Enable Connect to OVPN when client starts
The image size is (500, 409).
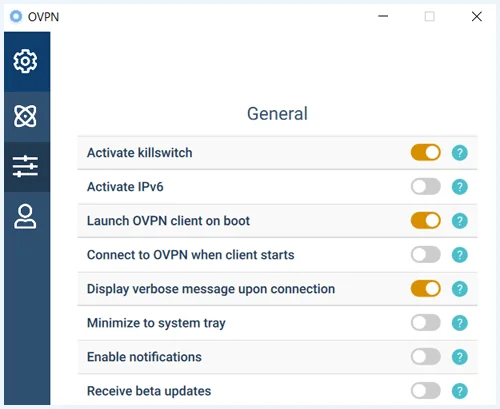(x=426, y=255)
